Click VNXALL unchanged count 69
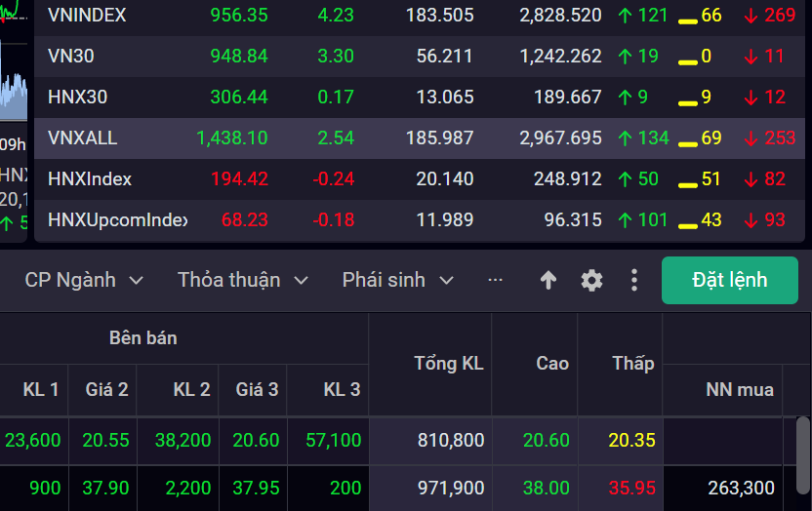The height and width of the screenshot is (511, 812). pyautogui.click(x=711, y=138)
